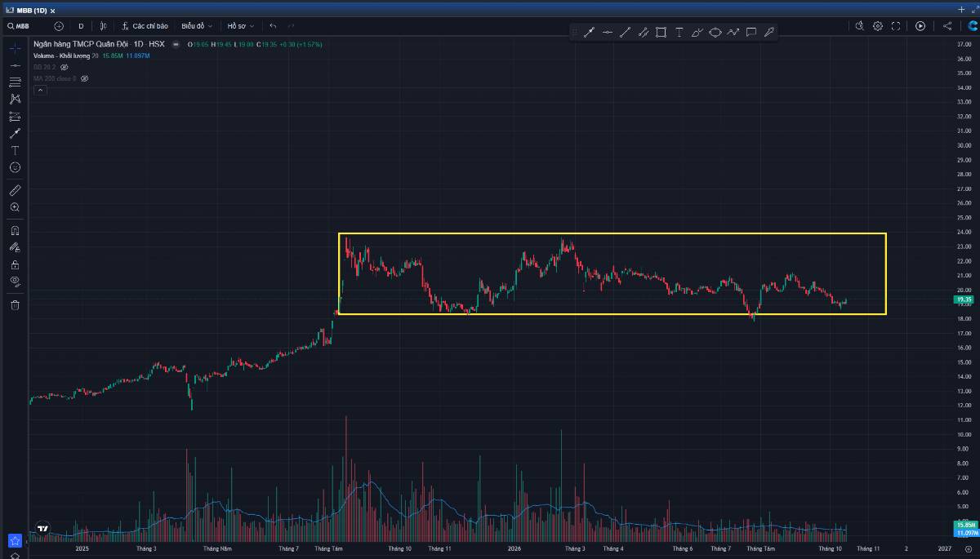
Task: Open the forecasting and measurement tools
Action: (15, 116)
